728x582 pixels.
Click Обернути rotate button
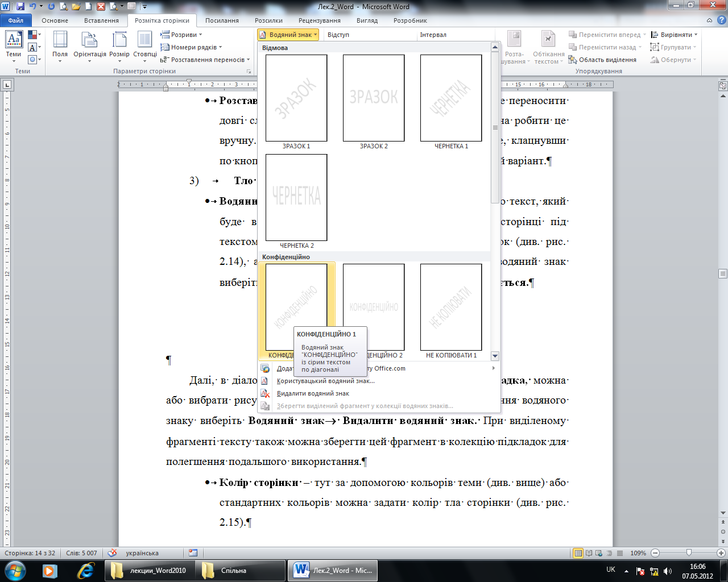coord(673,60)
